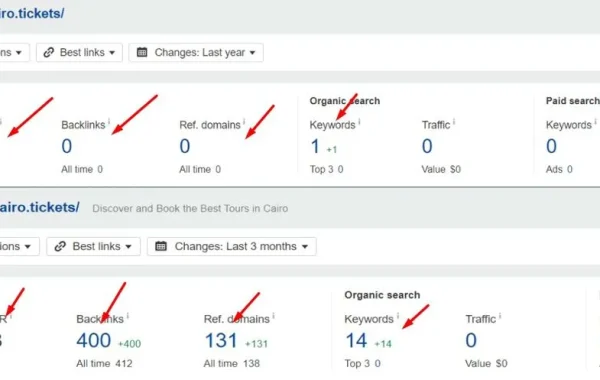The width and height of the screenshot is (600, 380).
Task: Open Best links dropdown beside Changes: Last year
Action: 79,52
